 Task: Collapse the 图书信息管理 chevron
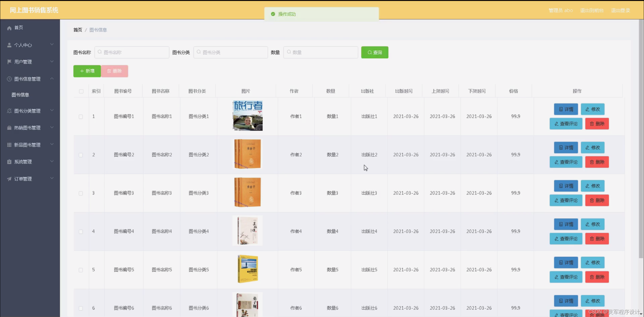52,79
